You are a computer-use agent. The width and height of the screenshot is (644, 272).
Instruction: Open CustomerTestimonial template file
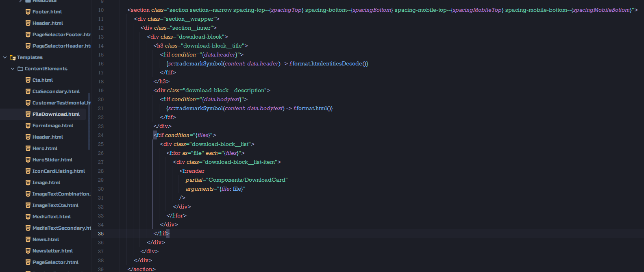62,103
